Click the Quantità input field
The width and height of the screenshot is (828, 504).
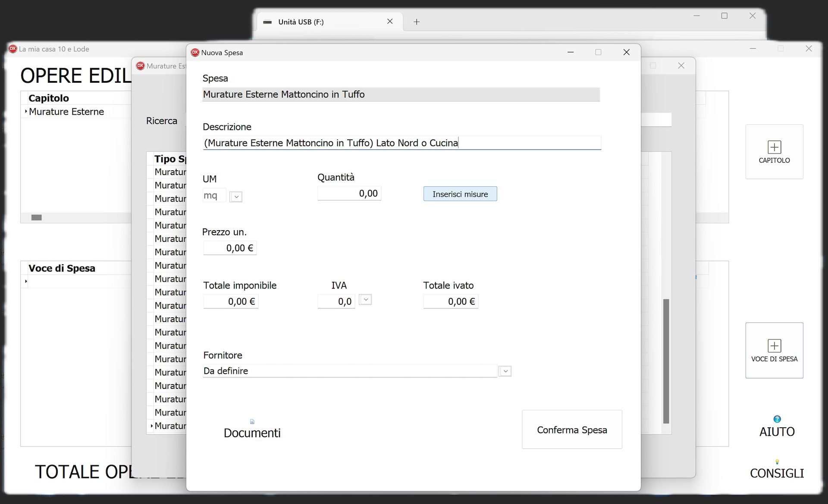(349, 194)
